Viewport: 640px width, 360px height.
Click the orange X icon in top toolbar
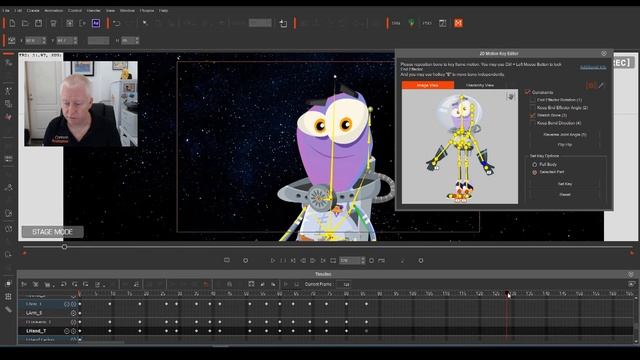coord(458,23)
